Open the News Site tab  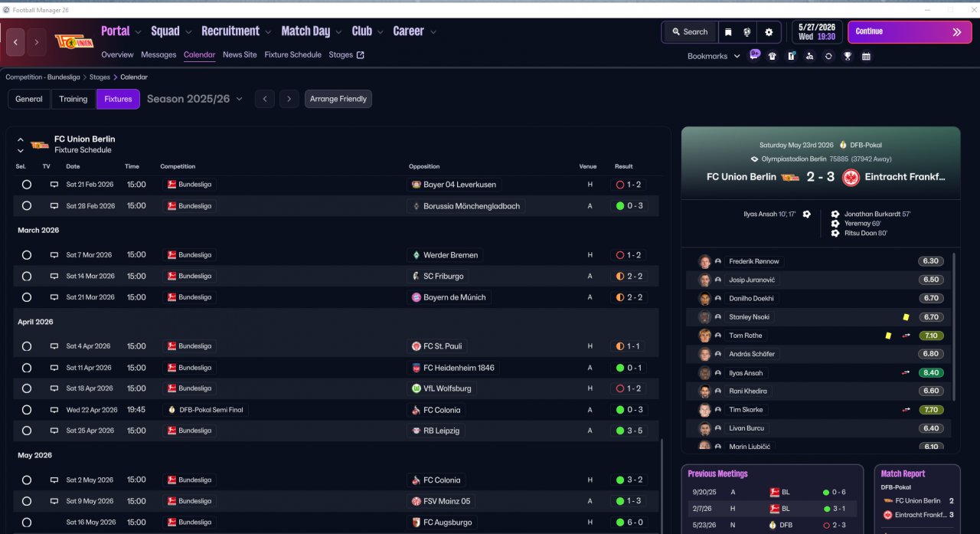click(240, 55)
